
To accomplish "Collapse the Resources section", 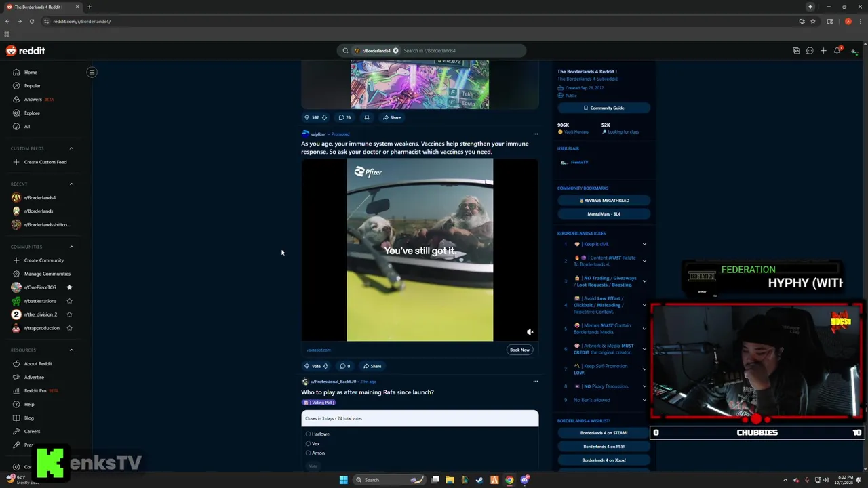I will (71, 350).
